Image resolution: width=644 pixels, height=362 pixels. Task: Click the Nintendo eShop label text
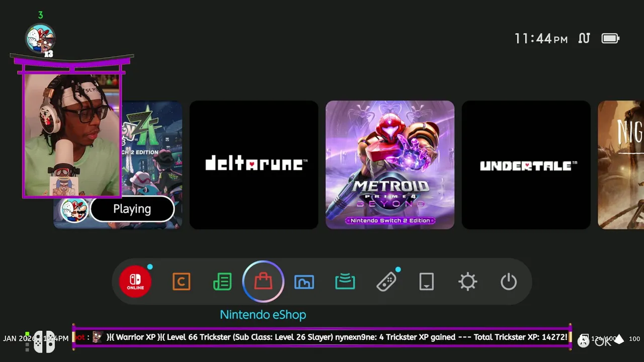pos(263,315)
